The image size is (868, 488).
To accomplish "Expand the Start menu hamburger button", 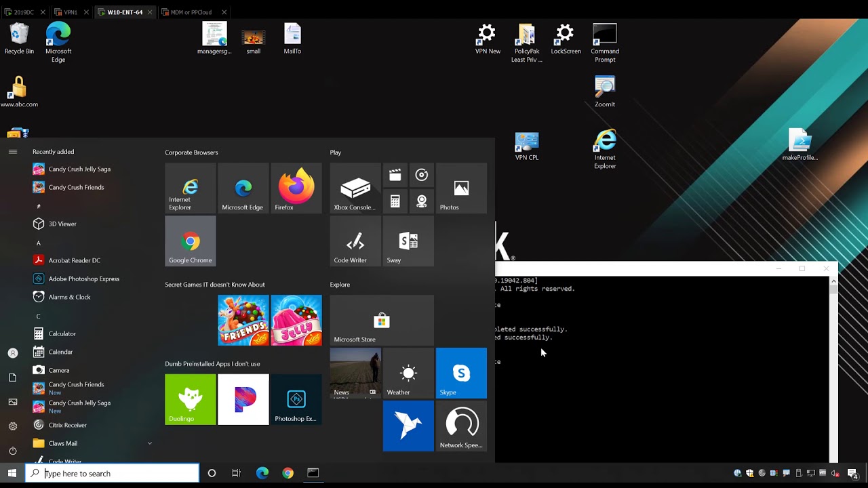I will [12, 152].
